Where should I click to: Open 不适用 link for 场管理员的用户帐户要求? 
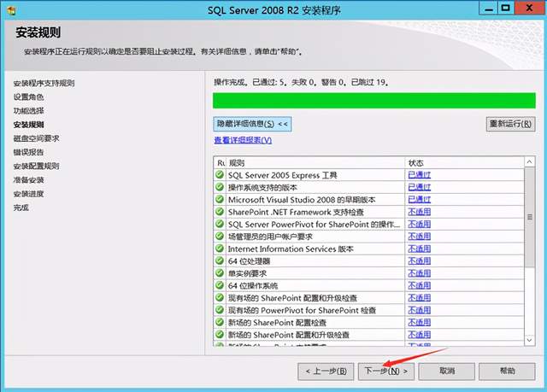420,237
